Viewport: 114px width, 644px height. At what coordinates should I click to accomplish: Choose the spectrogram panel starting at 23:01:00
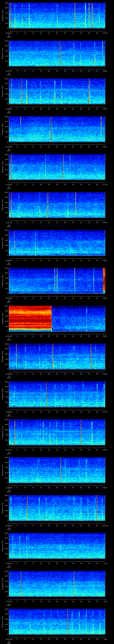(x=57, y=584)
